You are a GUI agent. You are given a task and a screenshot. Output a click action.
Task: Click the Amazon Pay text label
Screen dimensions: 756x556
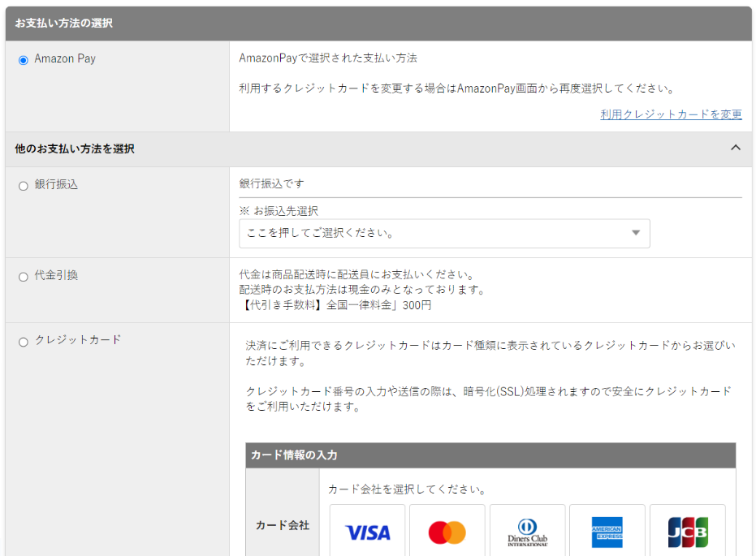[65, 59]
